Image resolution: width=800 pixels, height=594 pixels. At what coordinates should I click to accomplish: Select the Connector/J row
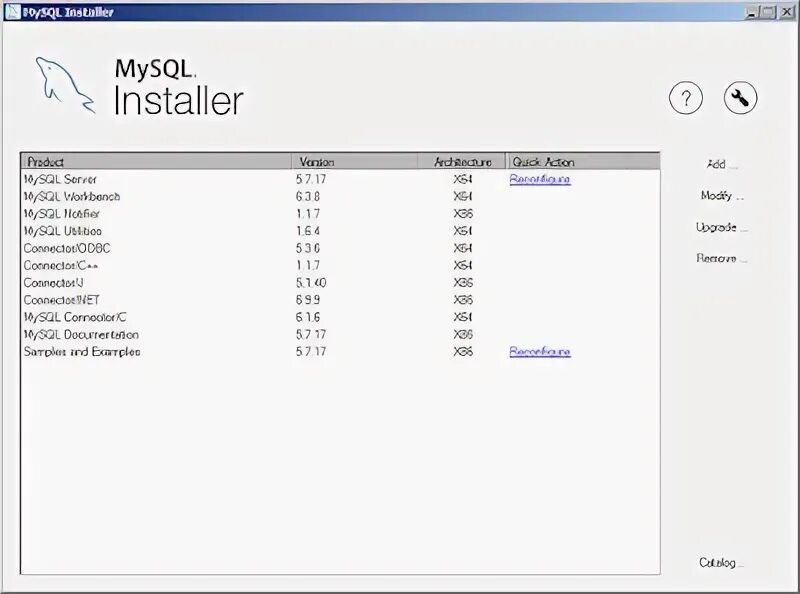pyautogui.click(x=340, y=283)
